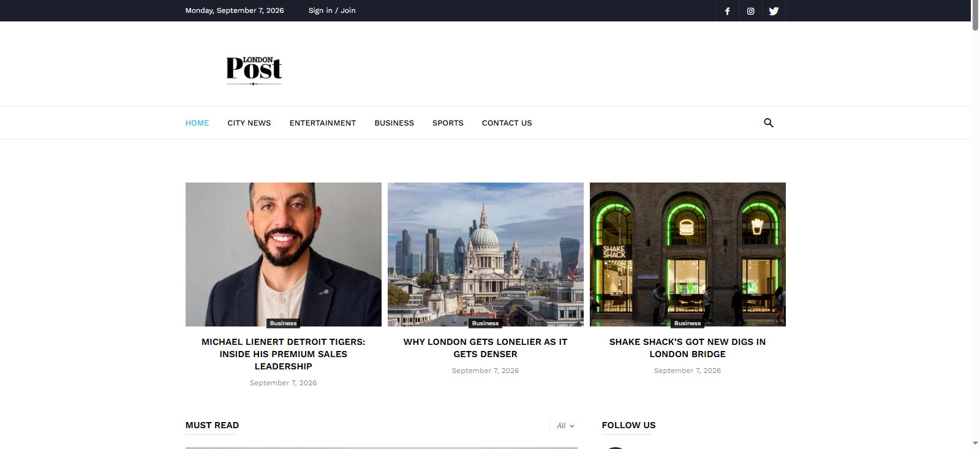This screenshot has width=980, height=449.
Task: Click the FOLLOW US section heading
Action: [x=629, y=425]
